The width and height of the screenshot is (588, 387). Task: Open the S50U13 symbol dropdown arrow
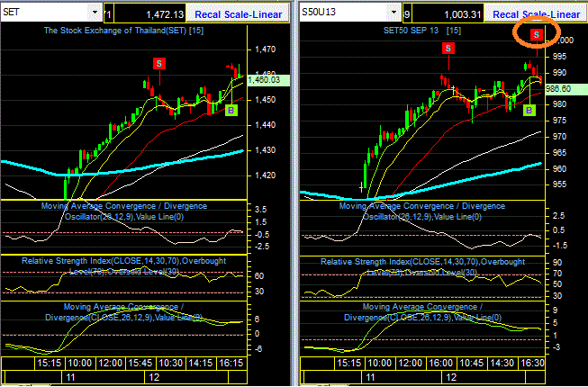point(394,12)
